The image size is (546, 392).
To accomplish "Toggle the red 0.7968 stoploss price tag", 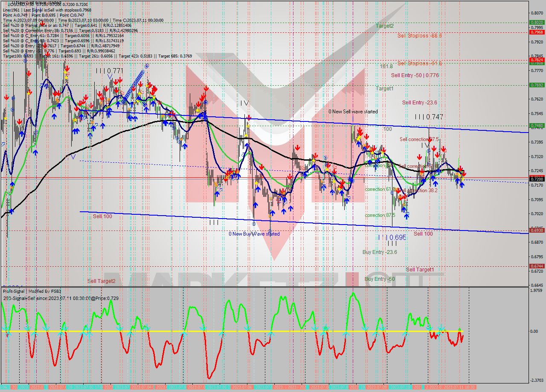I will pyautogui.click(x=535, y=32).
